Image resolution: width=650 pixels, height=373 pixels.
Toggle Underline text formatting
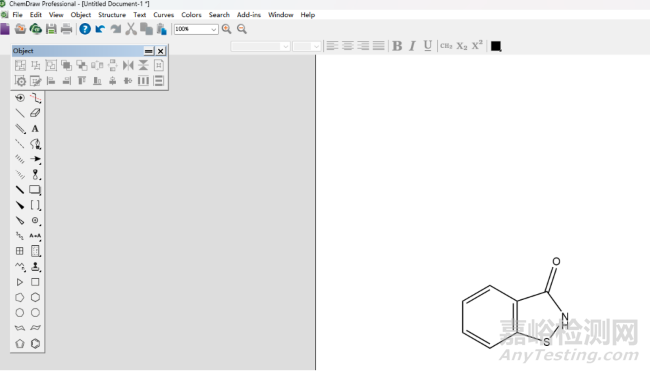point(428,46)
